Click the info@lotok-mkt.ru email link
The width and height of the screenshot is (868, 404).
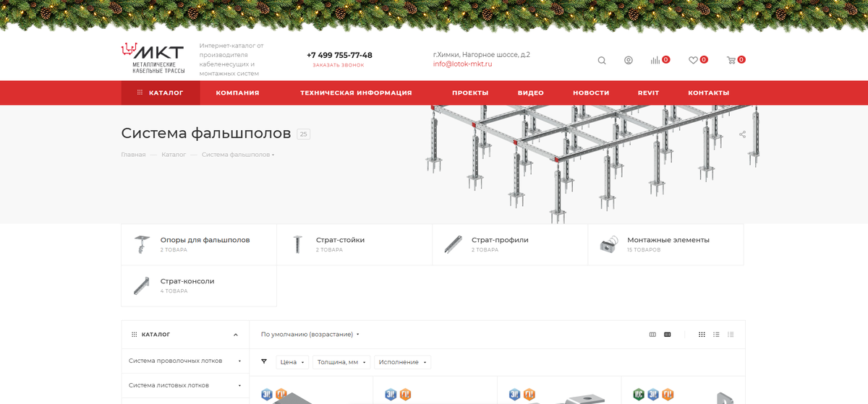pos(463,64)
